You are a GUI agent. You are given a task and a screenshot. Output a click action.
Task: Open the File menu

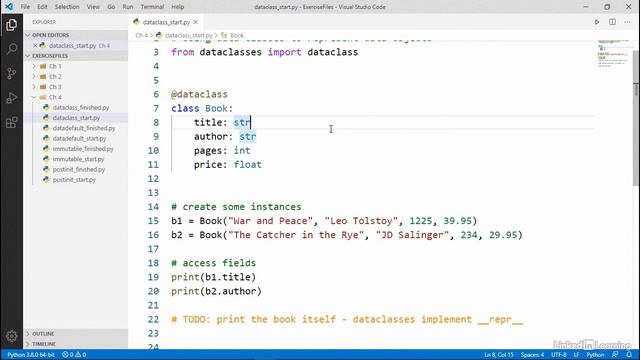25,7
